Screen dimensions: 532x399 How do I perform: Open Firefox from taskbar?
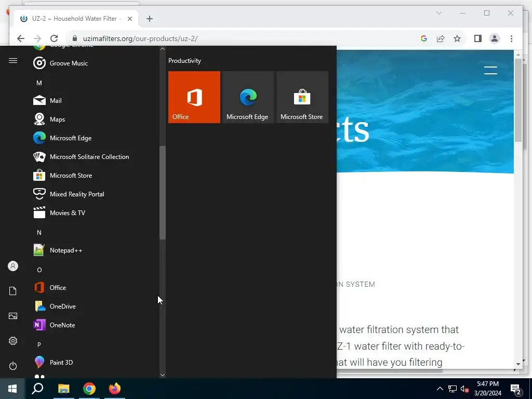click(115, 389)
